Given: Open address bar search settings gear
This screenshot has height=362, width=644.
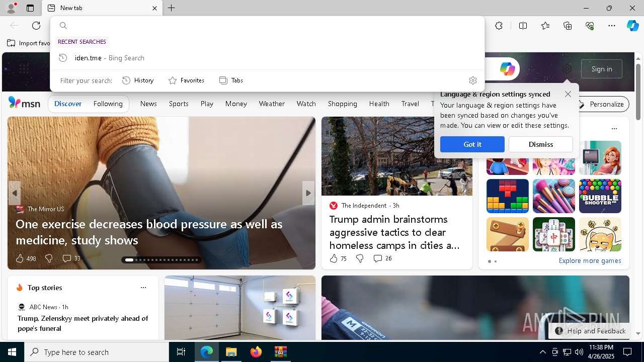Looking at the screenshot, I should point(472,80).
